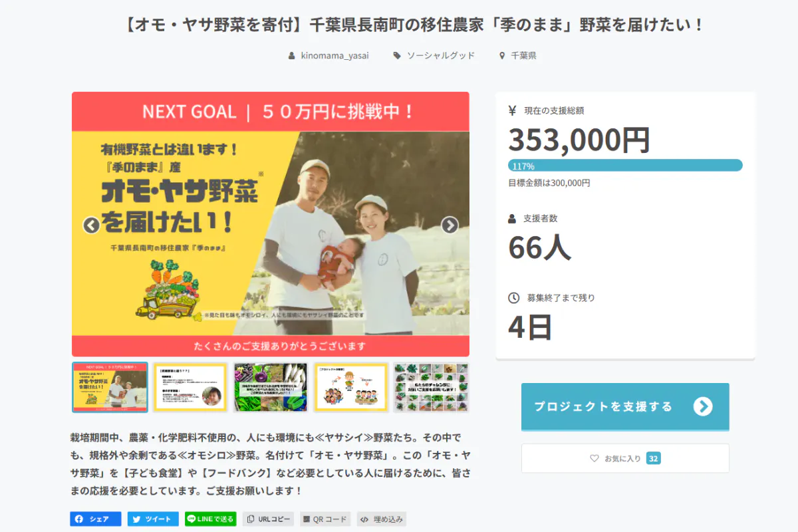Click プロジェクトを支援する button
The image size is (798, 532).
(x=625, y=406)
